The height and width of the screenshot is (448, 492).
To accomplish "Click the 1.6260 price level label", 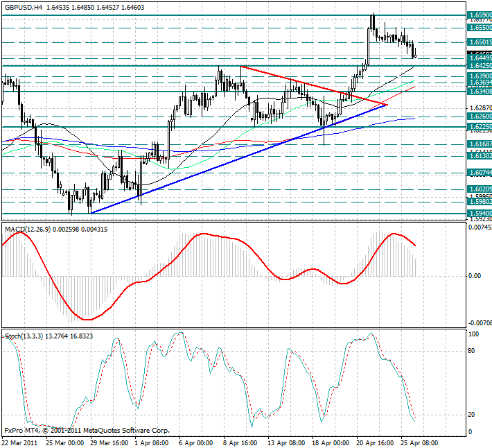I will point(480,117).
